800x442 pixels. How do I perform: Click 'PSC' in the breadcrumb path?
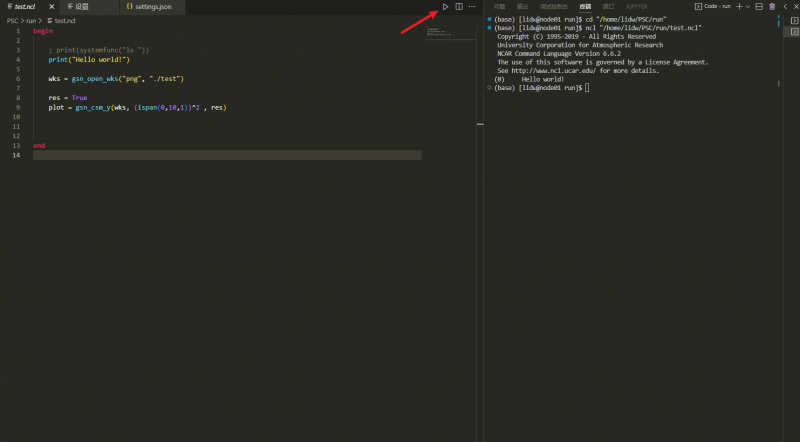12,20
